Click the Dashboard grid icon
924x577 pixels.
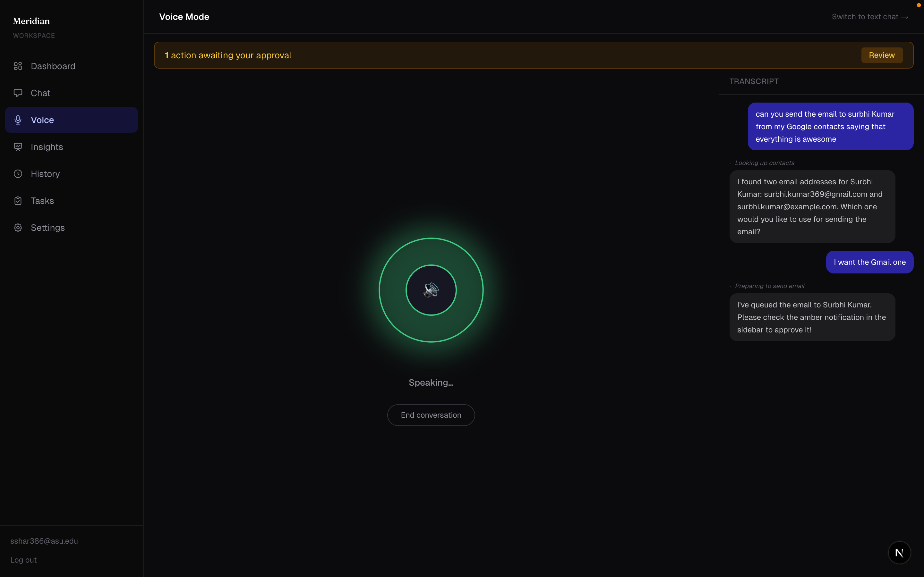pyautogui.click(x=18, y=66)
